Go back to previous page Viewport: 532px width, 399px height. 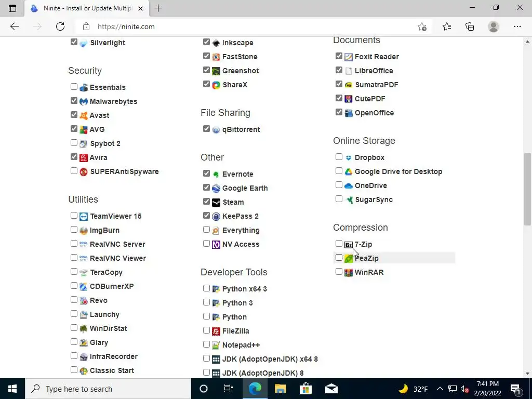14,26
